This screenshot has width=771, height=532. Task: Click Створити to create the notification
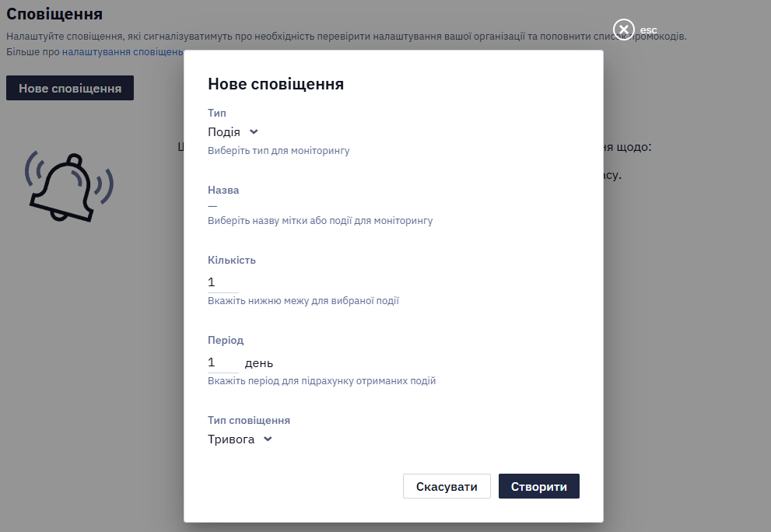click(x=539, y=486)
